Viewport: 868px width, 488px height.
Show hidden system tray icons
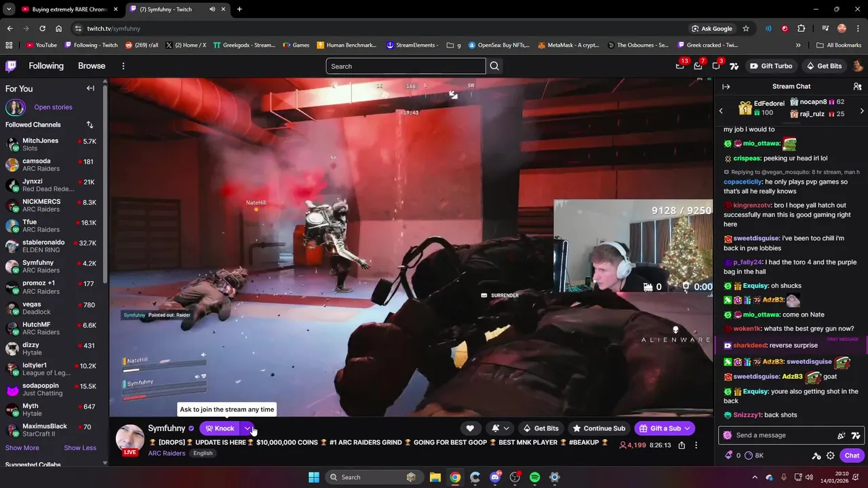coord(755,477)
